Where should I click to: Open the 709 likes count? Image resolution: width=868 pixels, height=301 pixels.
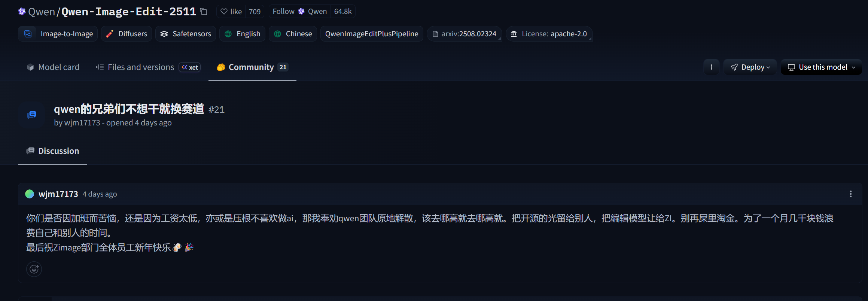click(x=255, y=12)
